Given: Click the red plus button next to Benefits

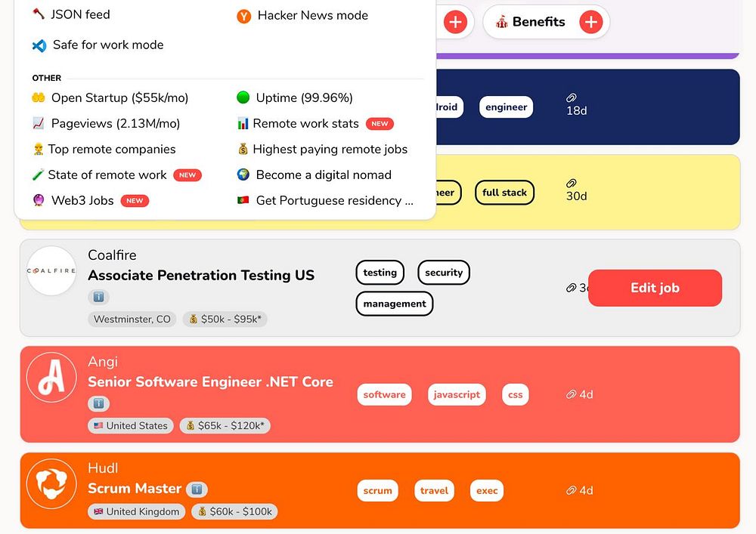Looking at the screenshot, I should (590, 22).
